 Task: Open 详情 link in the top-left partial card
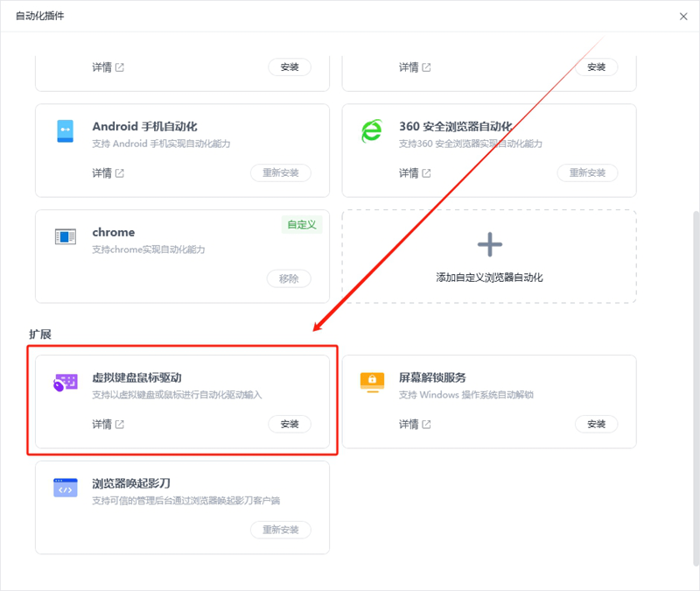tap(108, 67)
